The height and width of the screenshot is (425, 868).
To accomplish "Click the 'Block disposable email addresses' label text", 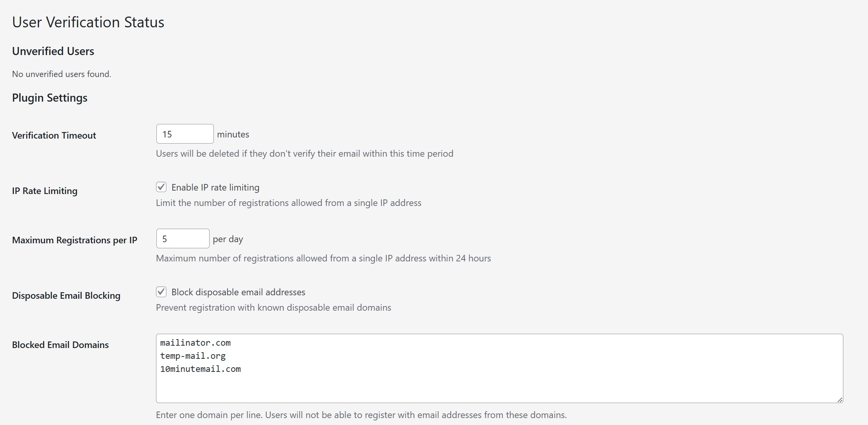I will click(238, 292).
